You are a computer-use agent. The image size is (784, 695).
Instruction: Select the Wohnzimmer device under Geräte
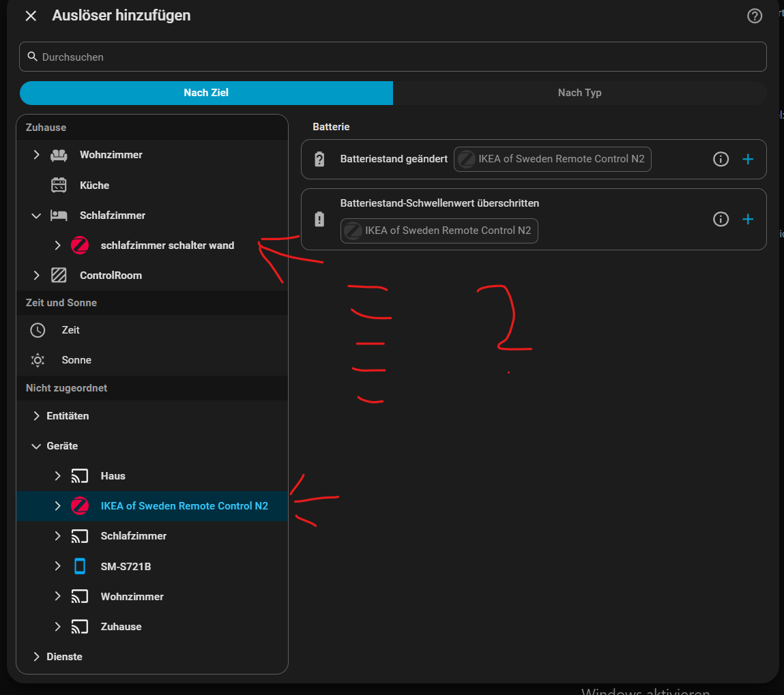[132, 597]
